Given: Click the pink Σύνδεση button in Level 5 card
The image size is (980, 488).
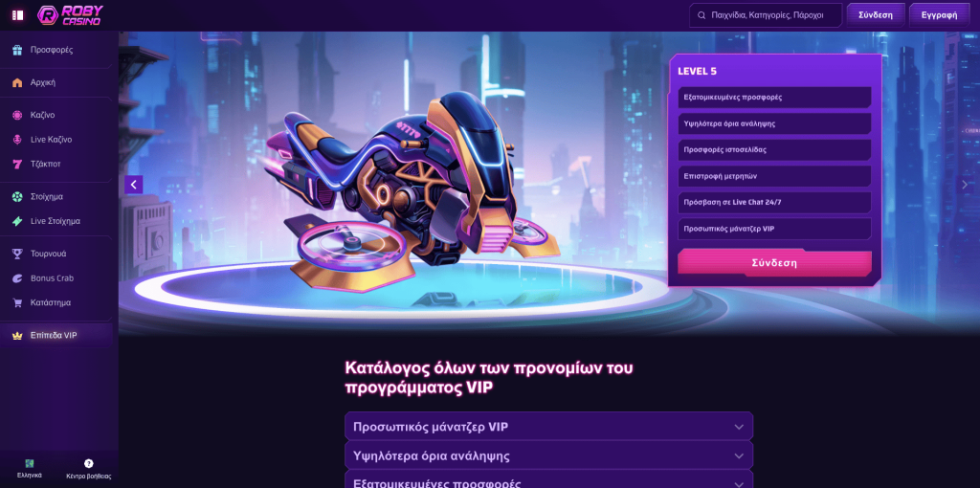Looking at the screenshot, I should (774, 263).
